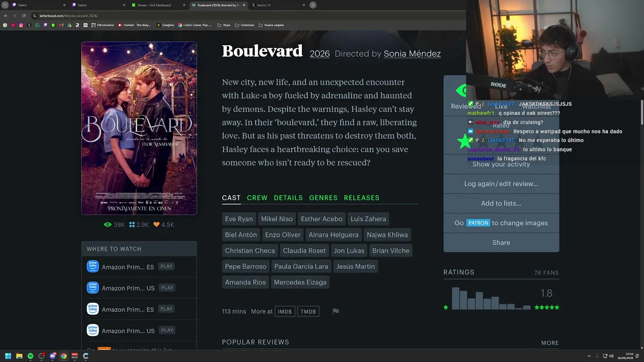
Task: Switch to the DETAILS tab
Action: (288, 198)
